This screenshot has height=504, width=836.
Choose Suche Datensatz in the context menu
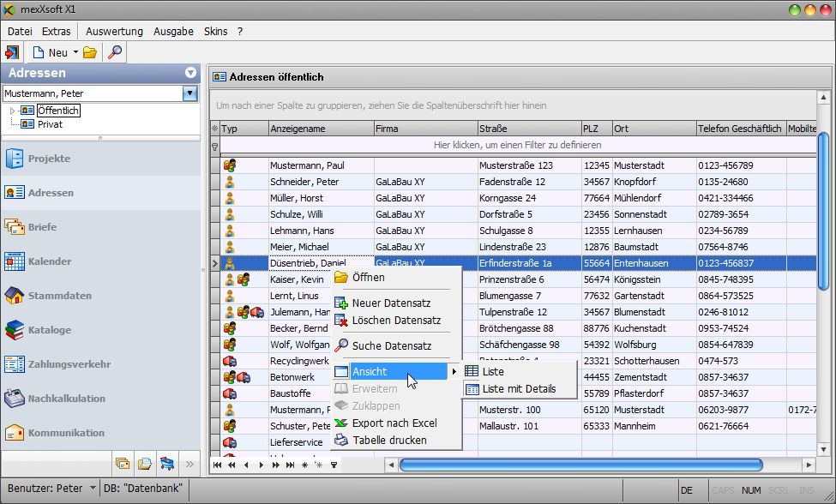point(396,345)
